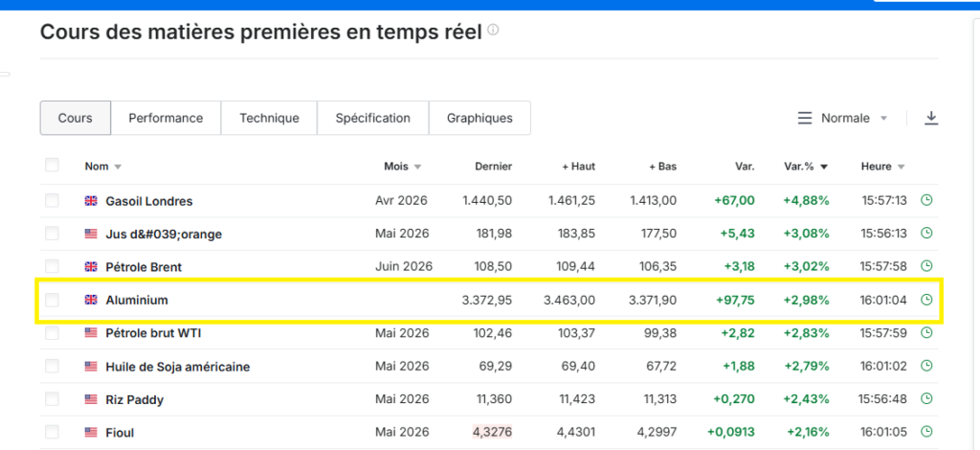Open the Pétrole Brent link
This screenshot has width=980, height=450.
(x=144, y=266)
